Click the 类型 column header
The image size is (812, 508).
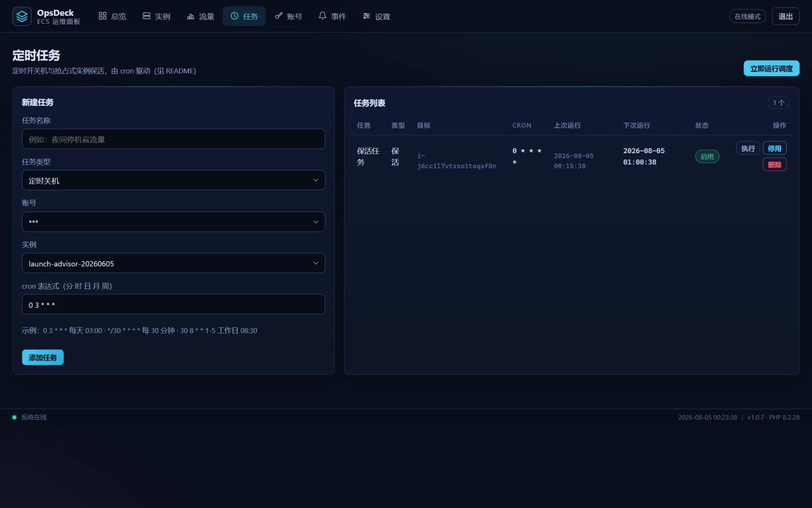pyautogui.click(x=398, y=125)
